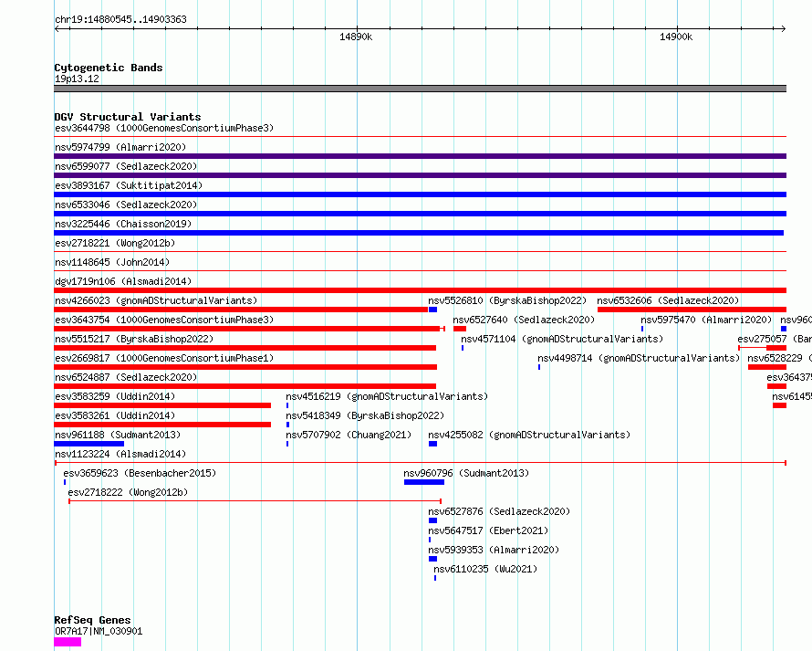Click the purple nsv5974799 variant bar
812x651 pixels.
[x=420, y=156]
